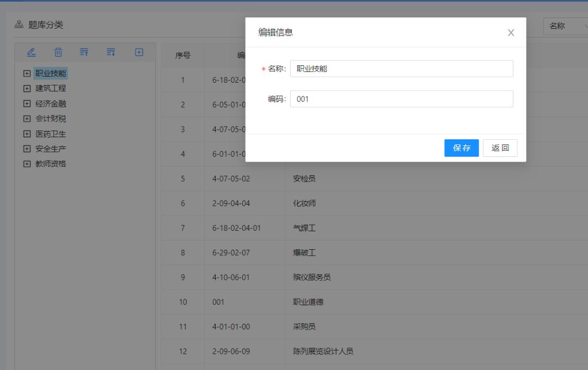
Task: Click the 气焊工 name cell
Action: coord(304,228)
